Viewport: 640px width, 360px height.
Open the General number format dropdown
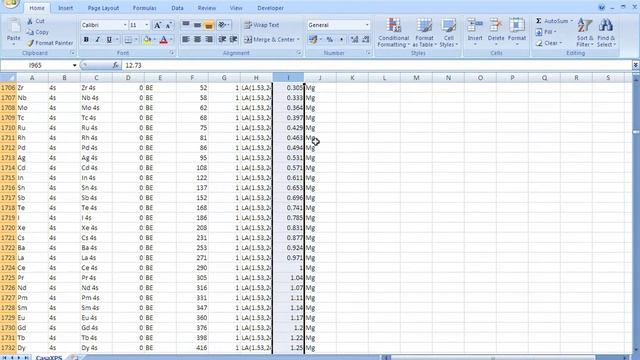point(367,25)
